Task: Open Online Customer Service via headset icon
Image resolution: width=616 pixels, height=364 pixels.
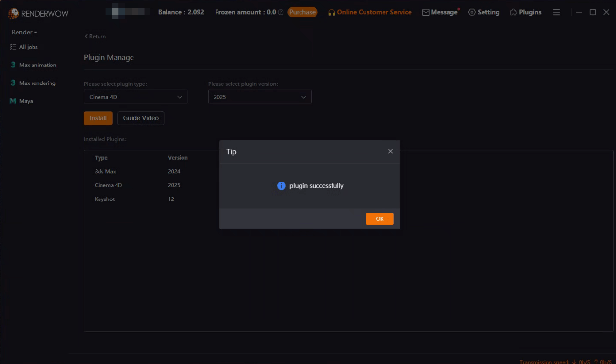Action: 332,12
